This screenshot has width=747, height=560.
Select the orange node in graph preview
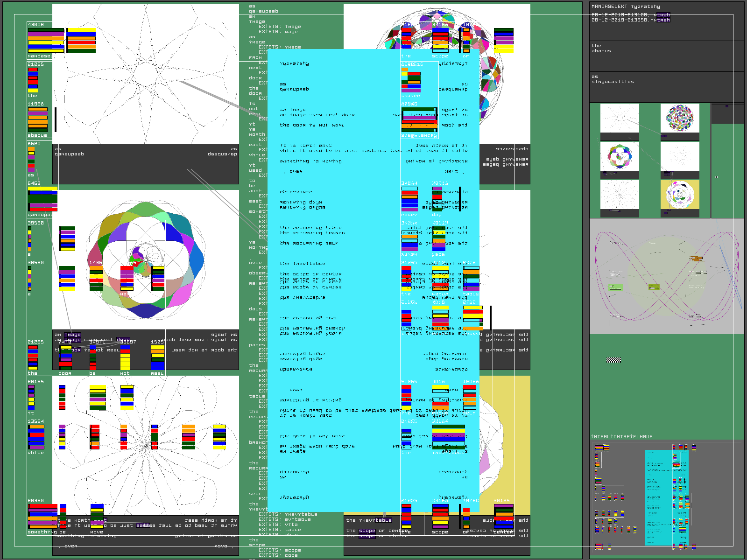point(696,258)
